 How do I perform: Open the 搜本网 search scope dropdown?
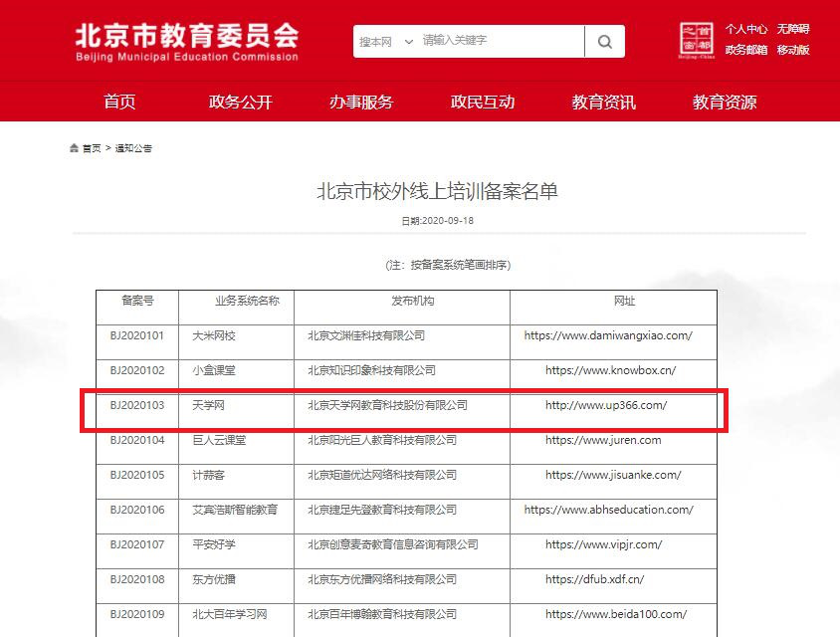tap(386, 41)
